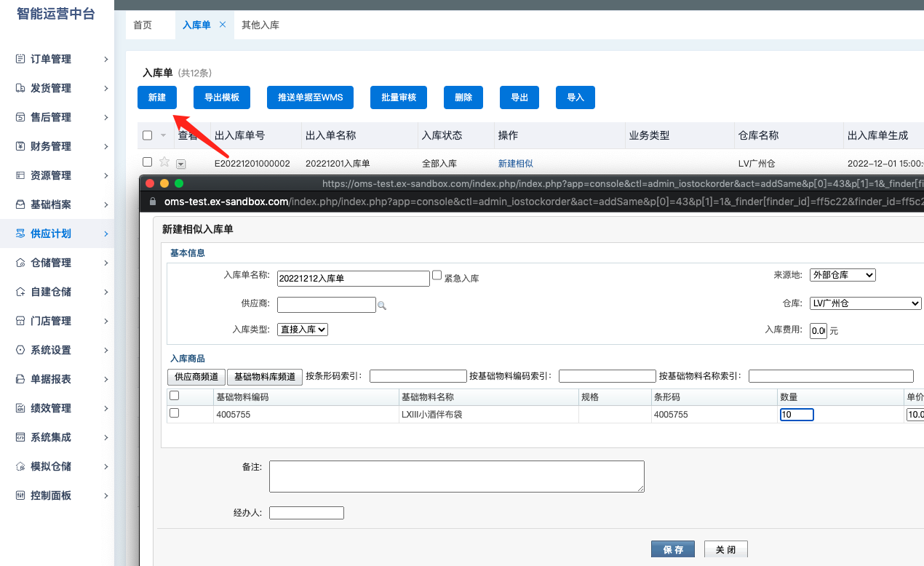Click the lock icon in popup address bar
The image size is (924, 566).
[151, 202]
